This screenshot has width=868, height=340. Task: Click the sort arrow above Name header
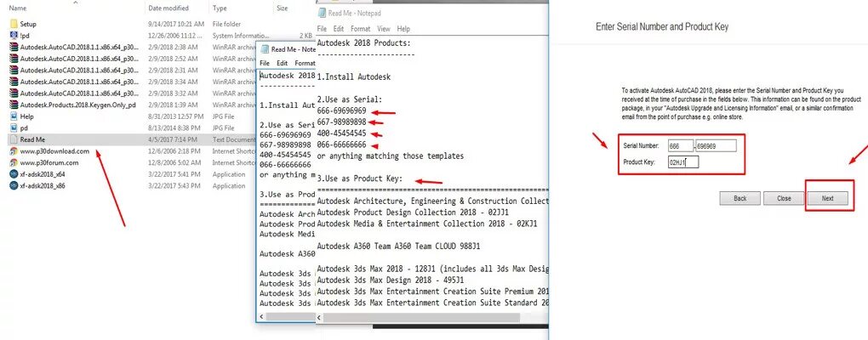[76, 3]
